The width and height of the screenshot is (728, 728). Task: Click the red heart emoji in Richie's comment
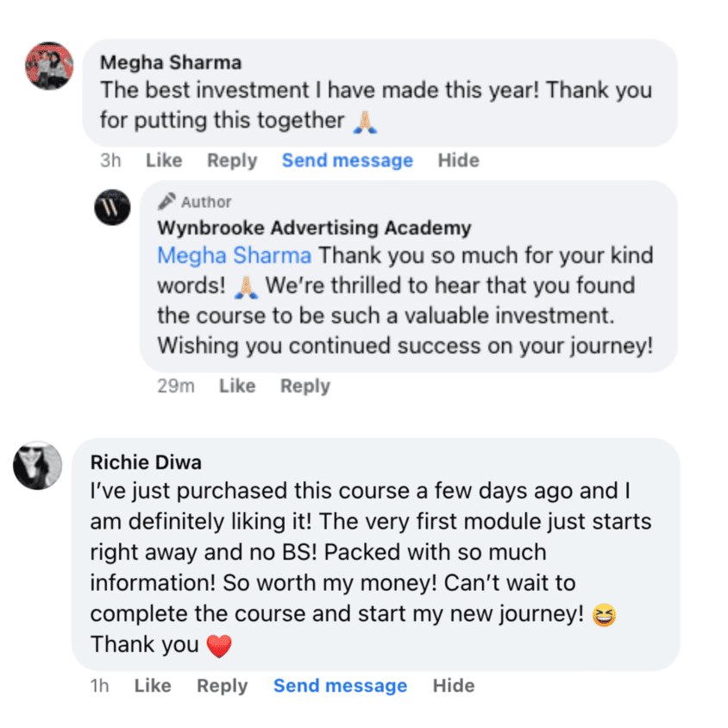click(x=220, y=645)
